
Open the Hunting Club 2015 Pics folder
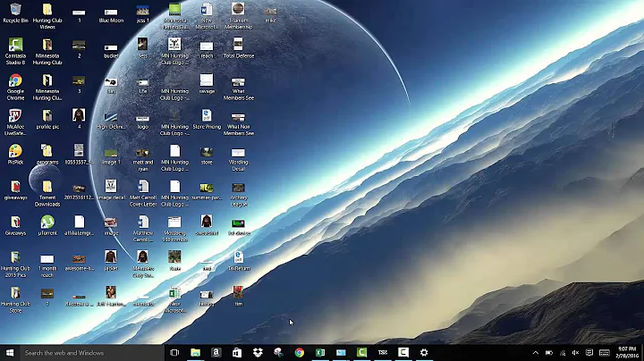15,264
